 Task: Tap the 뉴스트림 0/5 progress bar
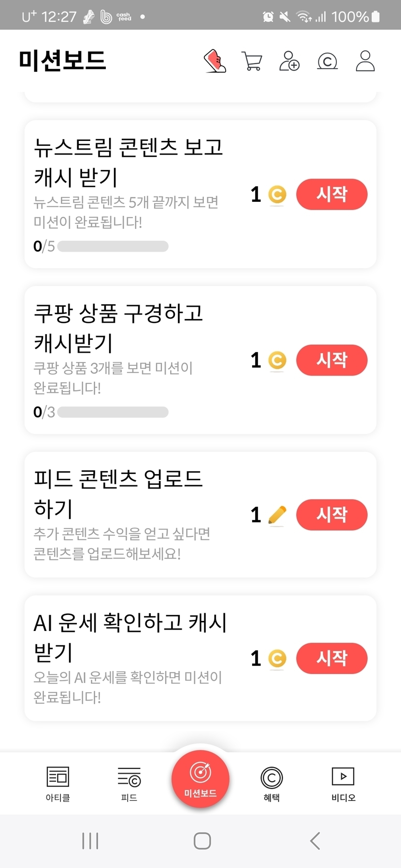[x=113, y=246]
